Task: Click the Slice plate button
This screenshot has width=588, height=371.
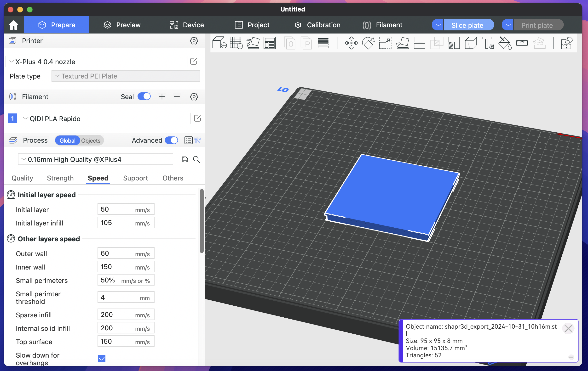Action: [x=469, y=25]
